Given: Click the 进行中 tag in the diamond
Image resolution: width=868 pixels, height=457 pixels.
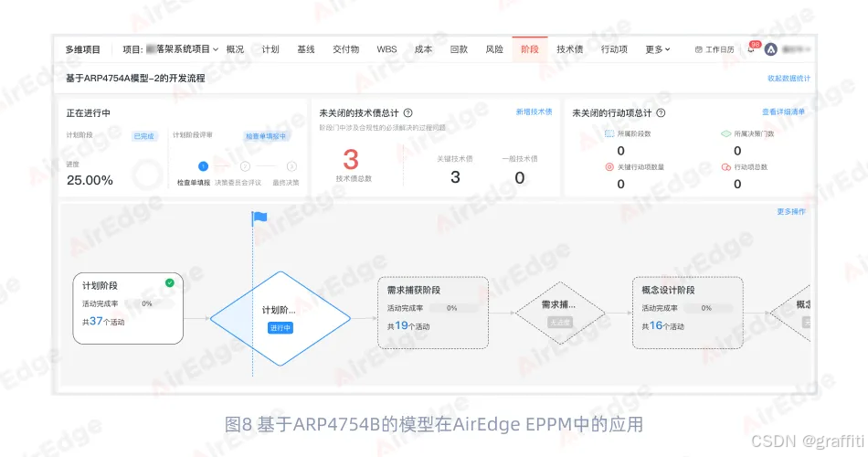Looking at the screenshot, I should [x=281, y=328].
